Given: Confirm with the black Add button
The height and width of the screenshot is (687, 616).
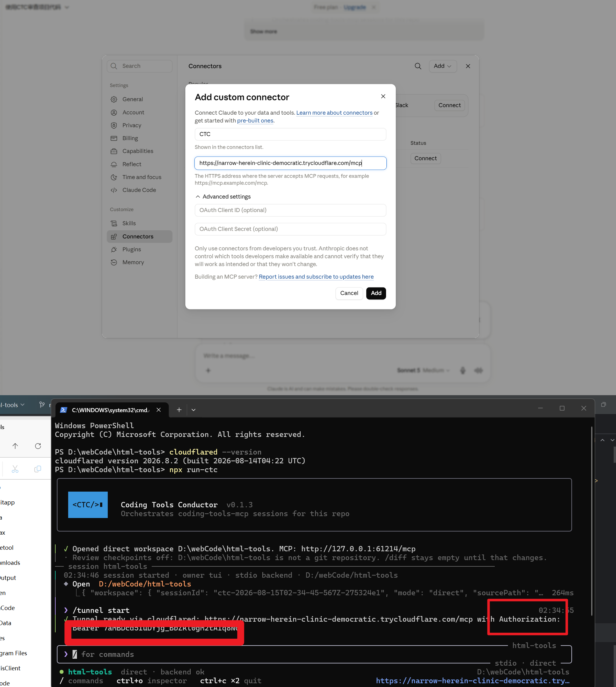Looking at the screenshot, I should point(376,293).
